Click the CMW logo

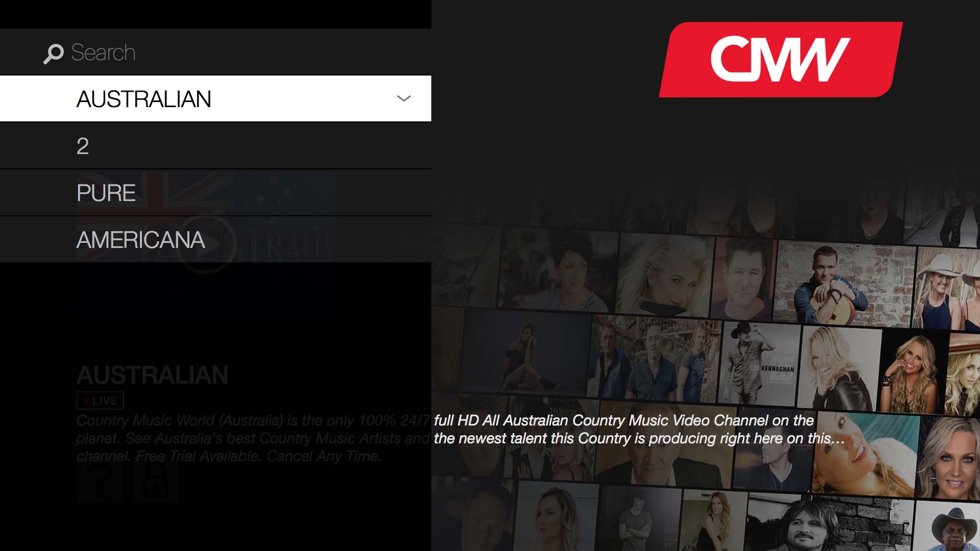[780, 59]
